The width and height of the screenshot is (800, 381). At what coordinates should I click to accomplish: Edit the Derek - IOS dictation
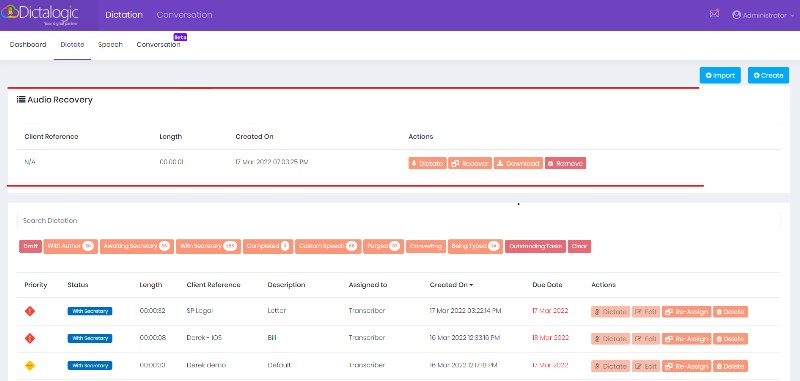(646, 339)
